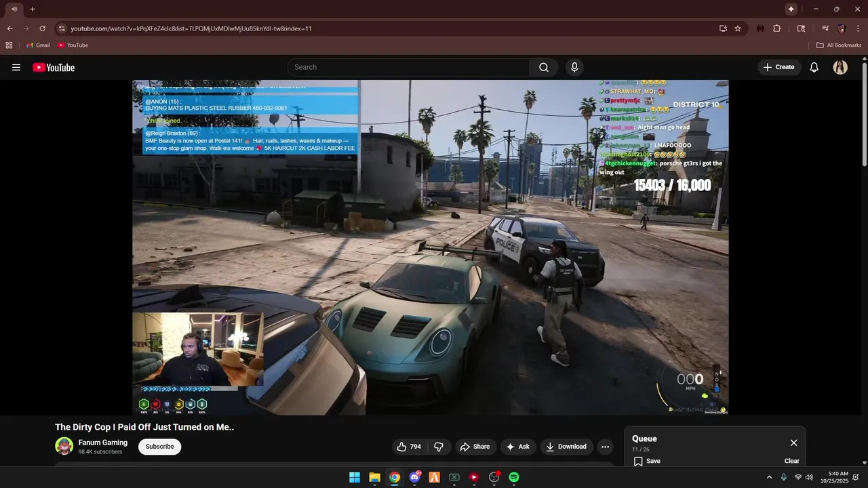Viewport: 868px width, 488px height.
Task: Open a new browser tab
Action: (32, 9)
